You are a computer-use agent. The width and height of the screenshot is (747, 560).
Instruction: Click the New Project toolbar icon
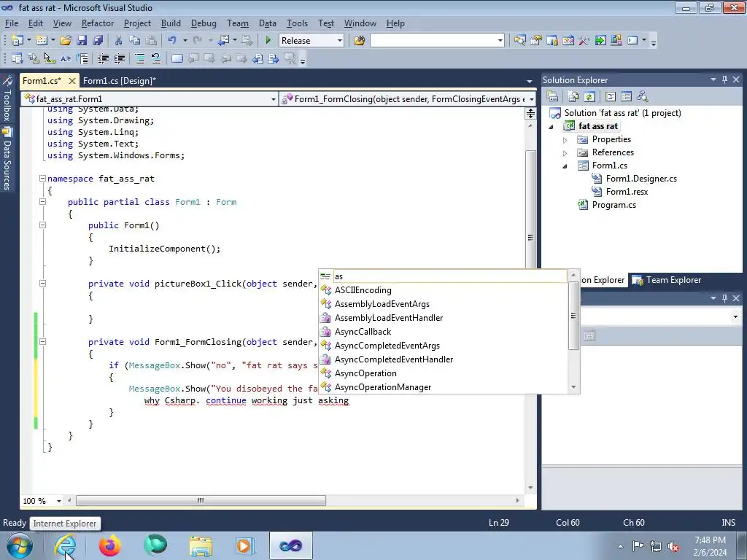[18, 41]
